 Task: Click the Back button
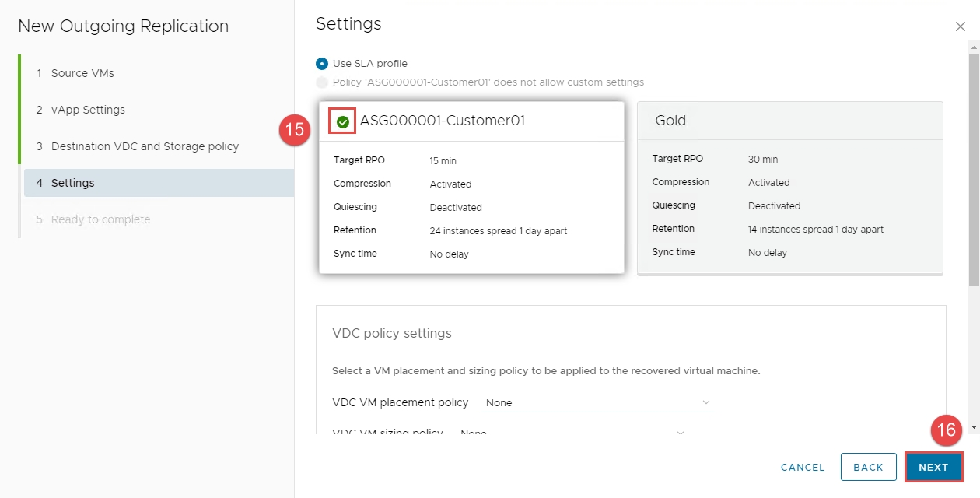868,467
